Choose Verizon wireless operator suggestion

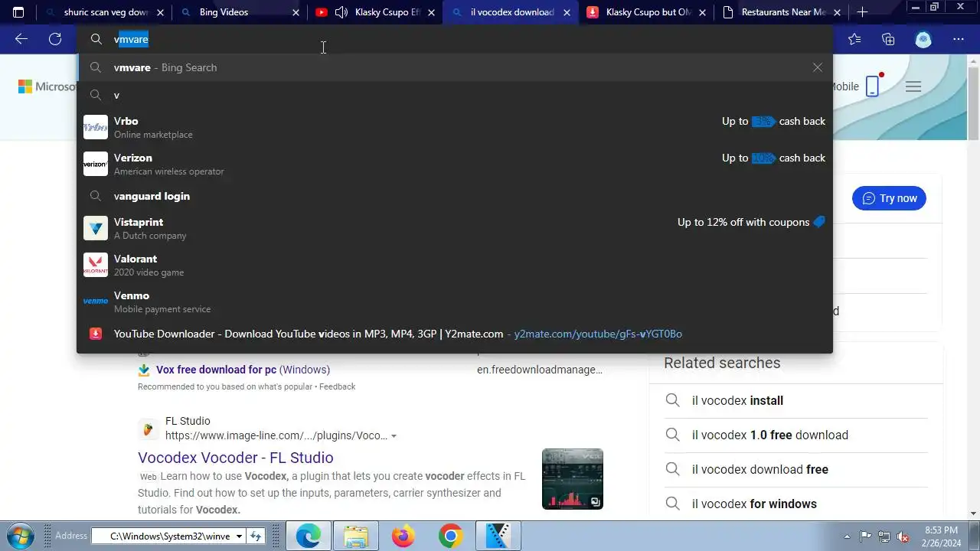[455, 164]
